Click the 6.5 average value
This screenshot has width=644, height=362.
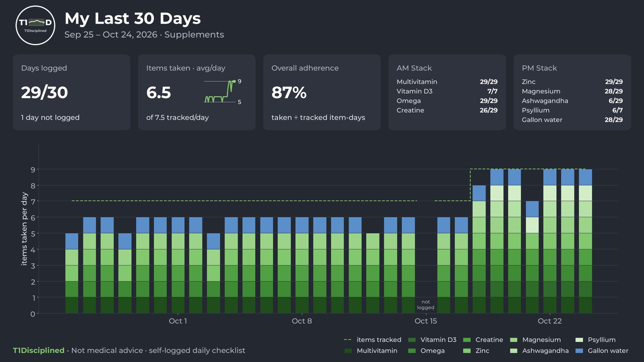point(159,93)
